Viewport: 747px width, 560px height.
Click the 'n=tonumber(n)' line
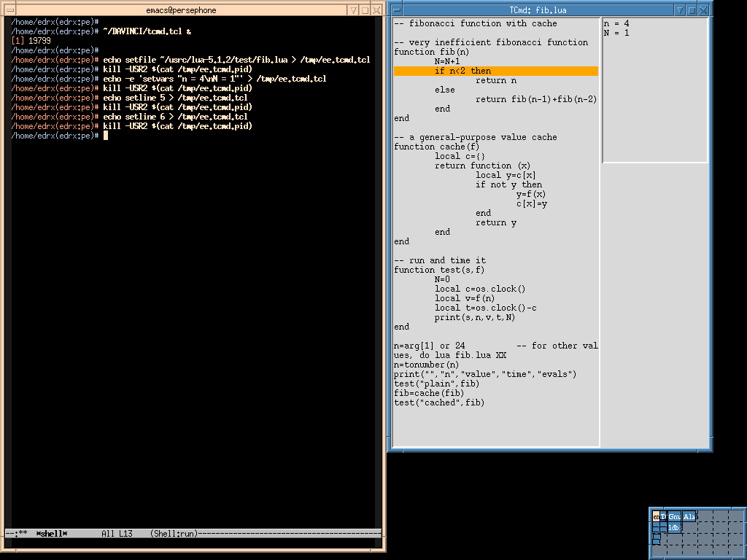point(426,365)
